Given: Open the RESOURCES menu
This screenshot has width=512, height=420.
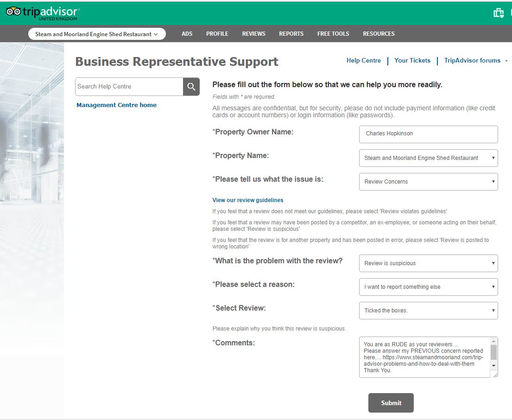Looking at the screenshot, I should click(379, 34).
